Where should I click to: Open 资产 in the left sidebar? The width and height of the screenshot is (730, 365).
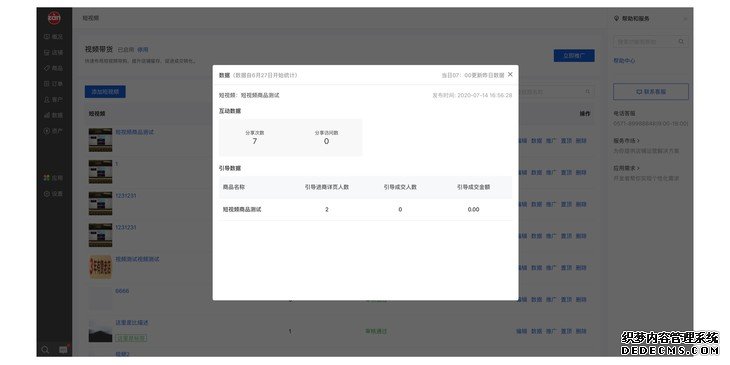click(54, 131)
